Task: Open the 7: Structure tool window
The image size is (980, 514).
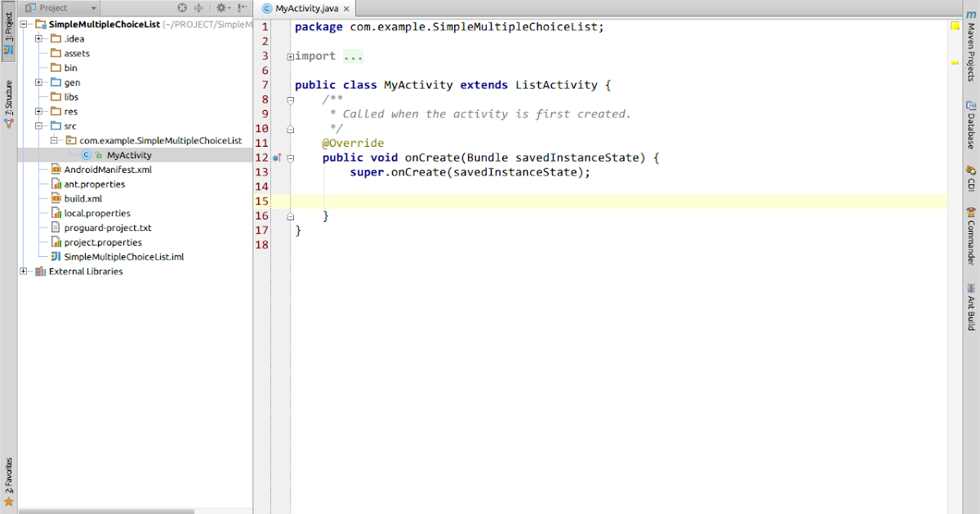Action: point(8,104)
